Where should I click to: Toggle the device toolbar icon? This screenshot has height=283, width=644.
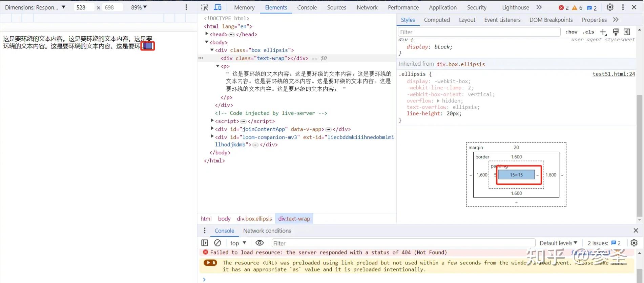(x=218, y=7)
